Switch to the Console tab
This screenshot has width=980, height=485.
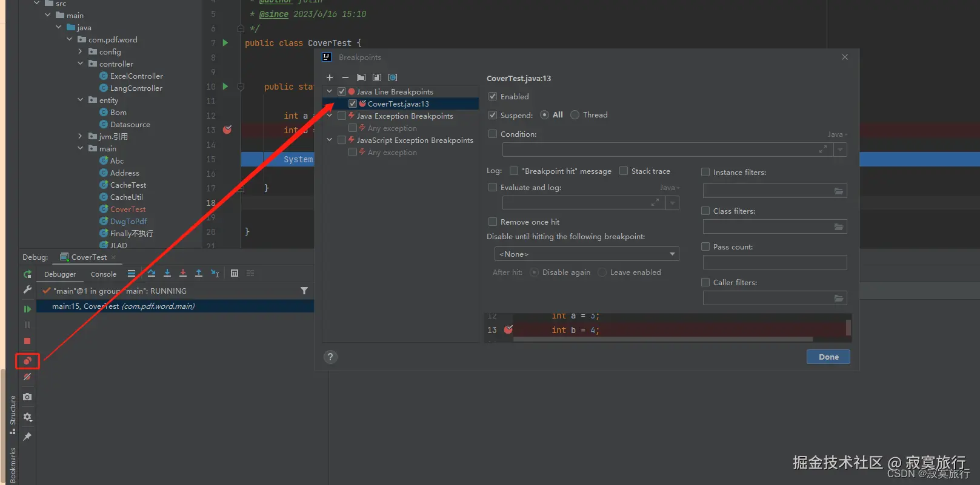point(104,274)
